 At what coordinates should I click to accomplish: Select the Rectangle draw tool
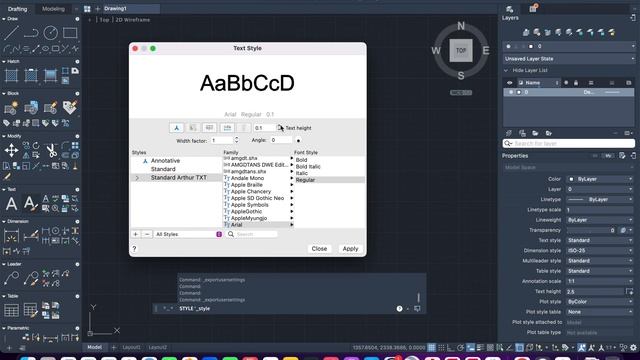point(70,33)
